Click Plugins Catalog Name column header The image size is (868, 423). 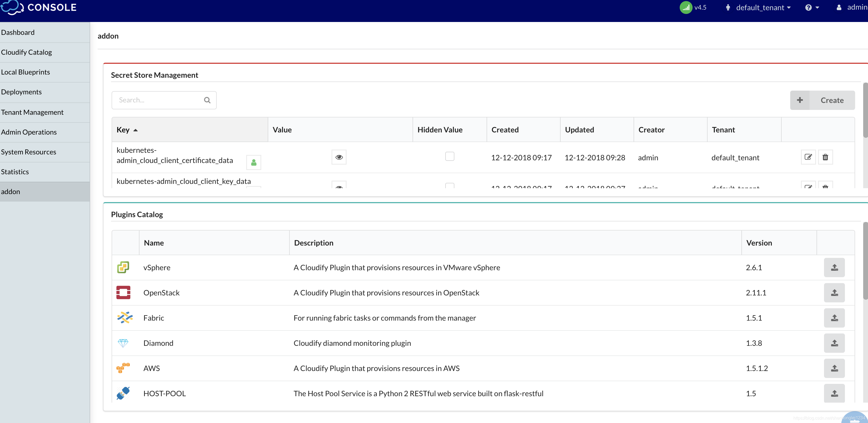tap(214, 243)
